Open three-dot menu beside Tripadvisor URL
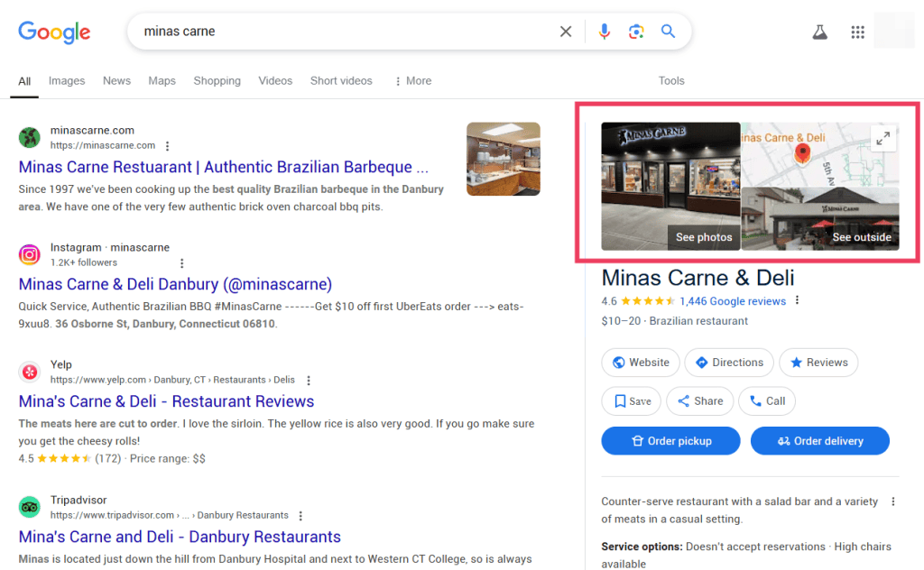The height and width of the screenshot is (570, 924). click(300, 515)
